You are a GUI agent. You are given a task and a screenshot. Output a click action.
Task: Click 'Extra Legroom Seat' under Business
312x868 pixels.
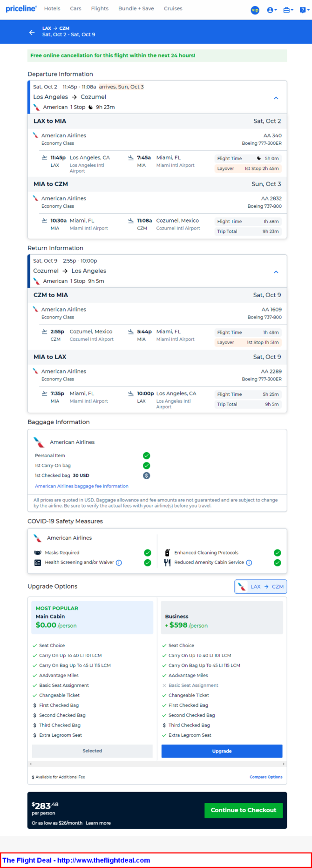190,735
